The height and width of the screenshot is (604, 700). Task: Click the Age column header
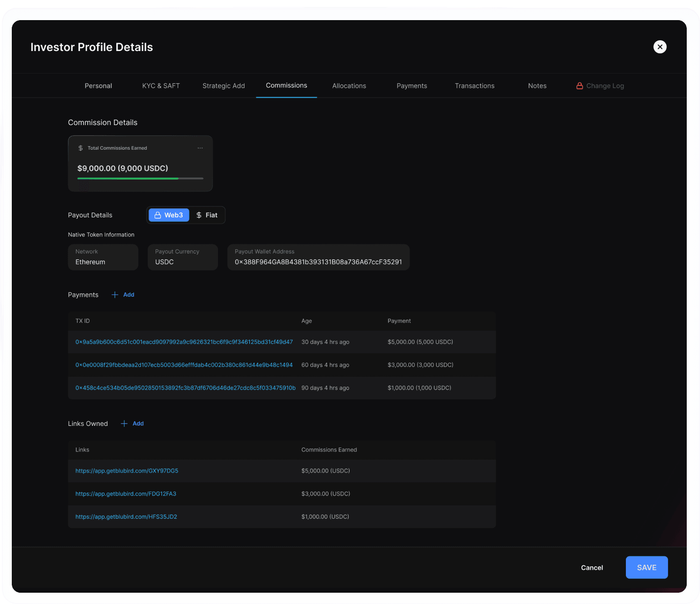[307, 321]
